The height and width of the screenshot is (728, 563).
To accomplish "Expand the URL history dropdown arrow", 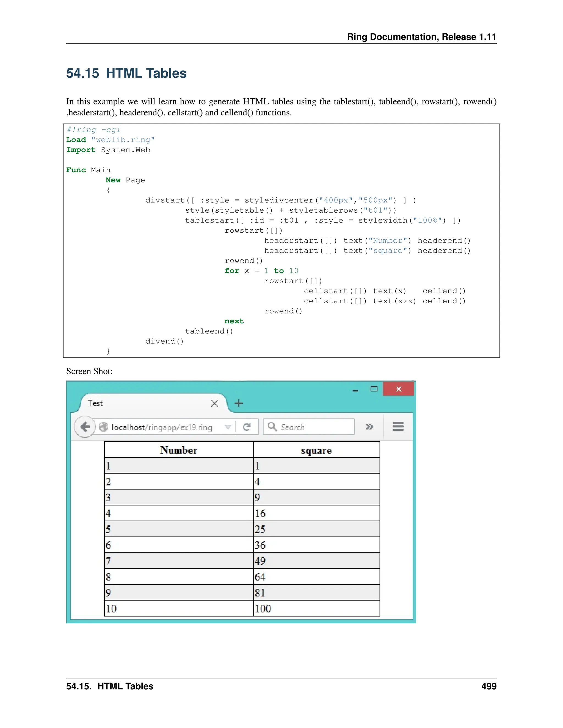I will point(228,427).
